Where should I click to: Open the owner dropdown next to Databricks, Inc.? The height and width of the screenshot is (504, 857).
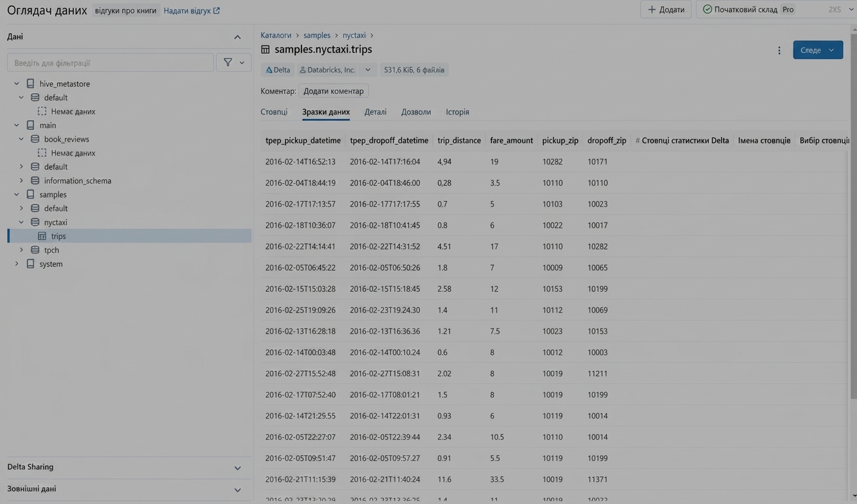click(368, 69)
